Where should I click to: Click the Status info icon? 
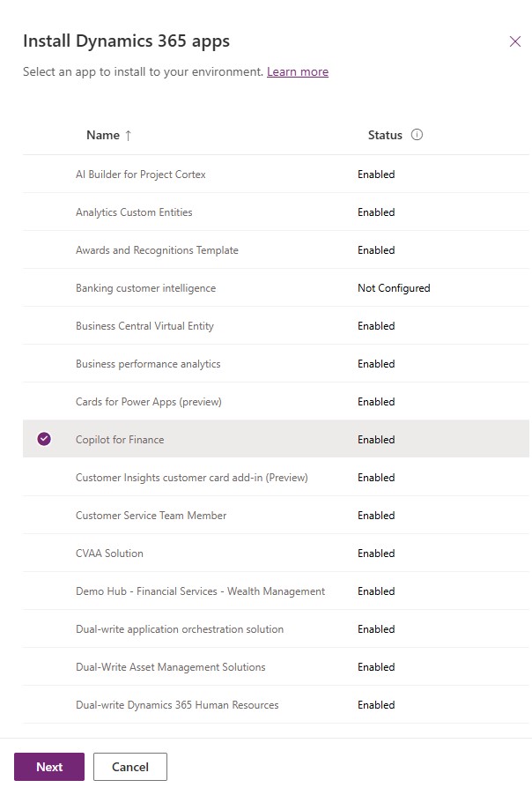point(417,135)
